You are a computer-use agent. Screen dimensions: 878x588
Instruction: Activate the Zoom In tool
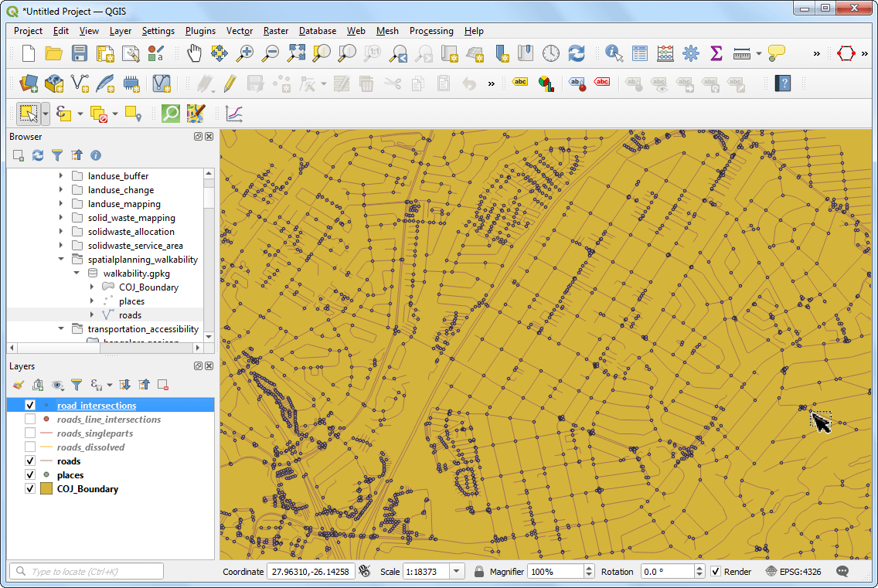(x=247, y=53)
